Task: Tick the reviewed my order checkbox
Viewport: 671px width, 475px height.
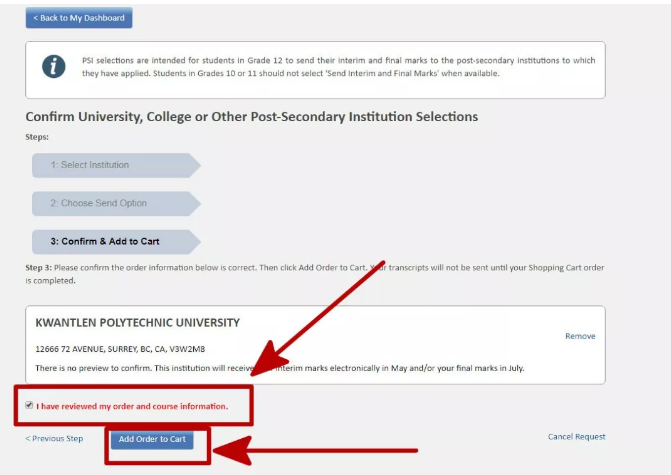Action: (29, 405)
